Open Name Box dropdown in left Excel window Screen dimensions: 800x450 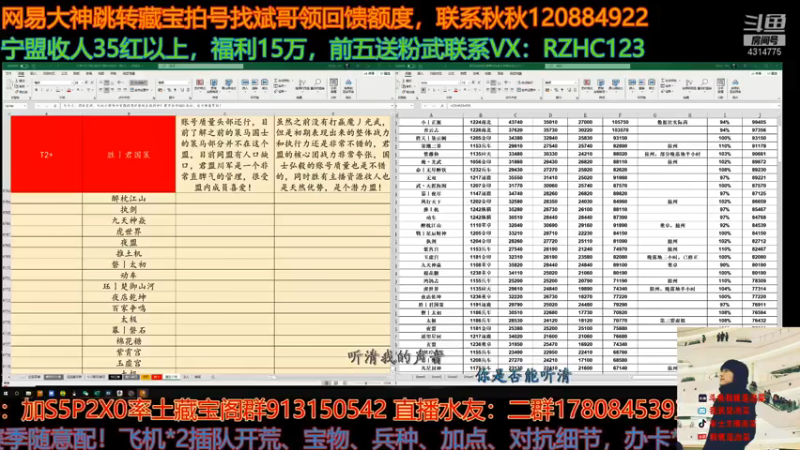[24, 106]
